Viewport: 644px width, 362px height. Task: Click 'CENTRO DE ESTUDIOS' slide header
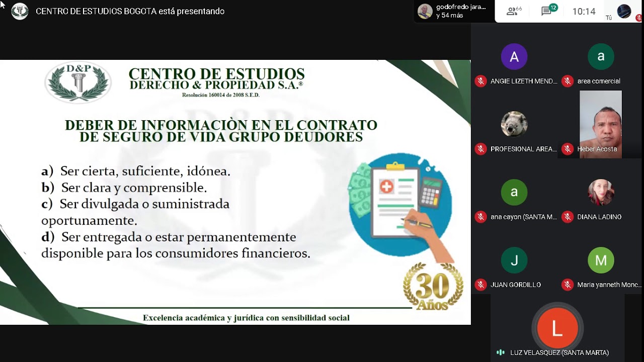217,74
